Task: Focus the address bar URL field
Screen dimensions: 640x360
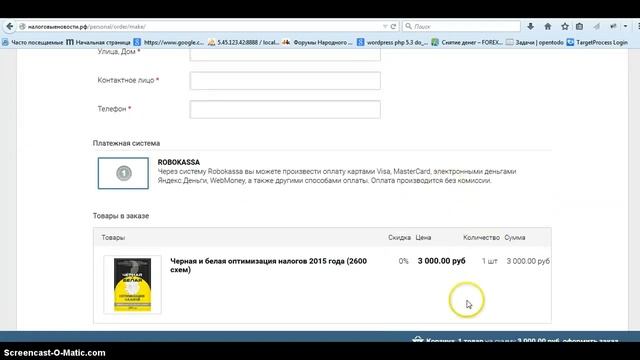Action: click(x=204, y=27)
